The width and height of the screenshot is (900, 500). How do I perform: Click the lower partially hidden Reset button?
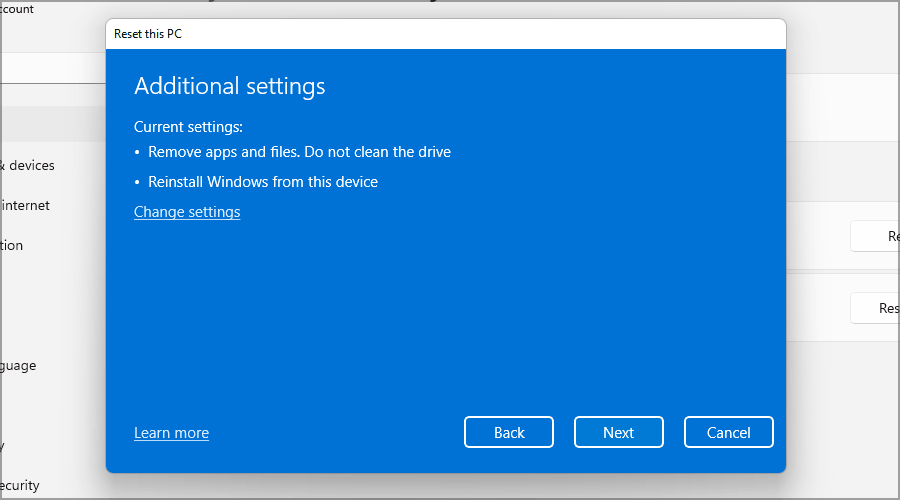click(x=875, y=308)
